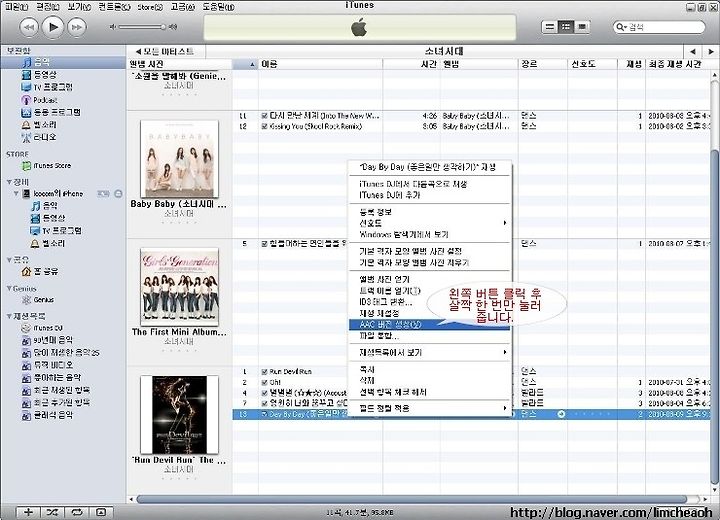
Task: Uncheck the Oh! track checkbox
Action: pos(264,382)
